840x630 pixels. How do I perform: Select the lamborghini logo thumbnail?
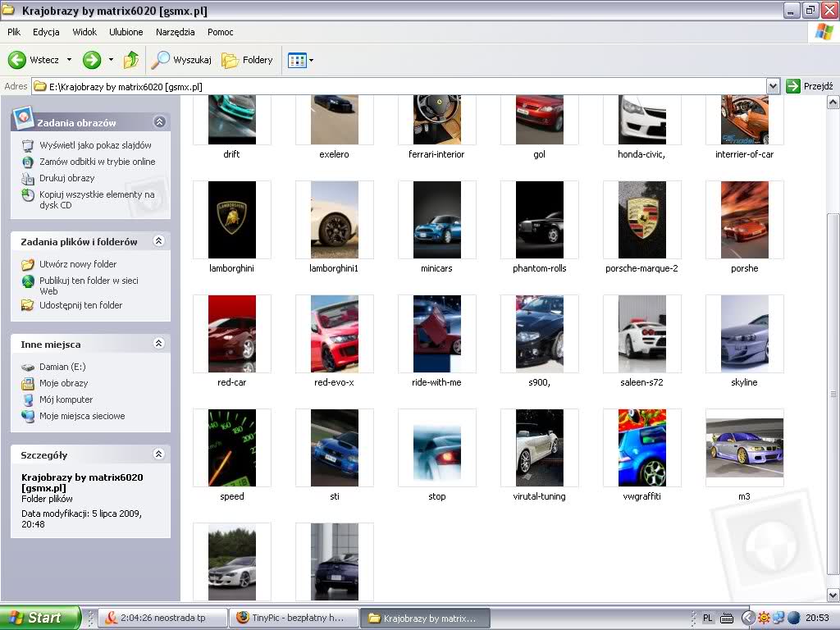232,220
